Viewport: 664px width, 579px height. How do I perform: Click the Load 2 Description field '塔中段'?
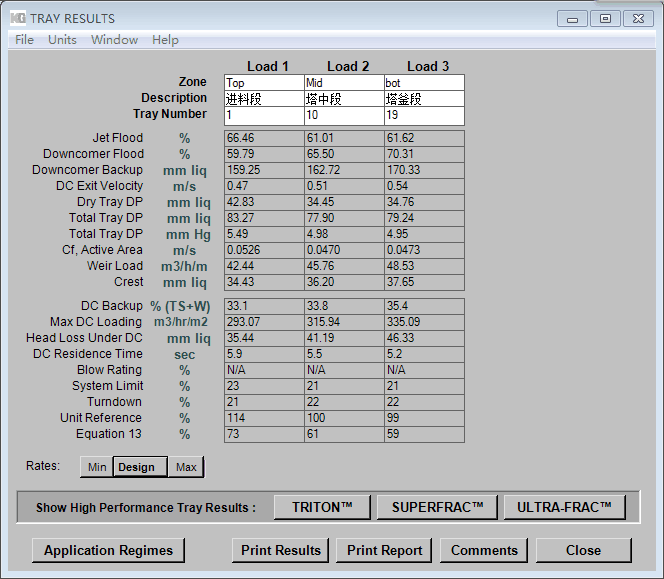point(344,99)
